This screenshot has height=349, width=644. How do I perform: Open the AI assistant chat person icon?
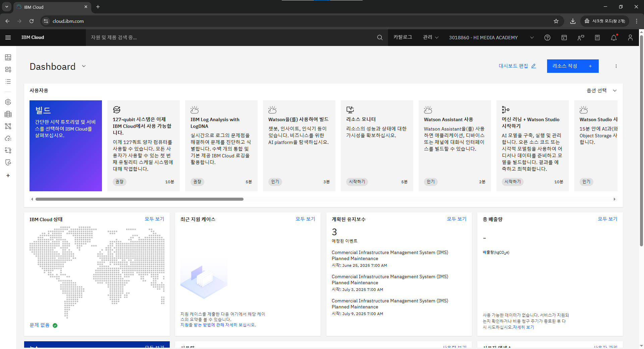point(581,38)
